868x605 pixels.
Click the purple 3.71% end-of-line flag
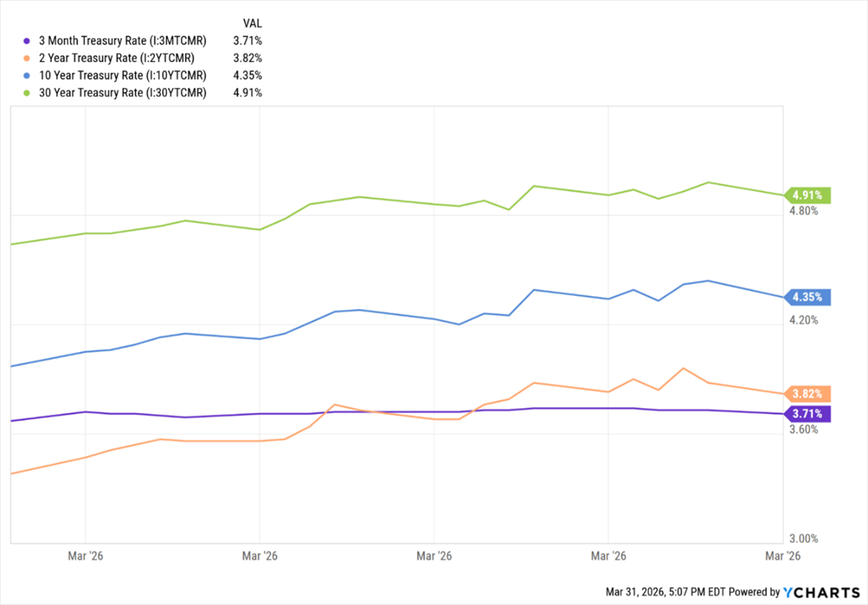point(808,413)
